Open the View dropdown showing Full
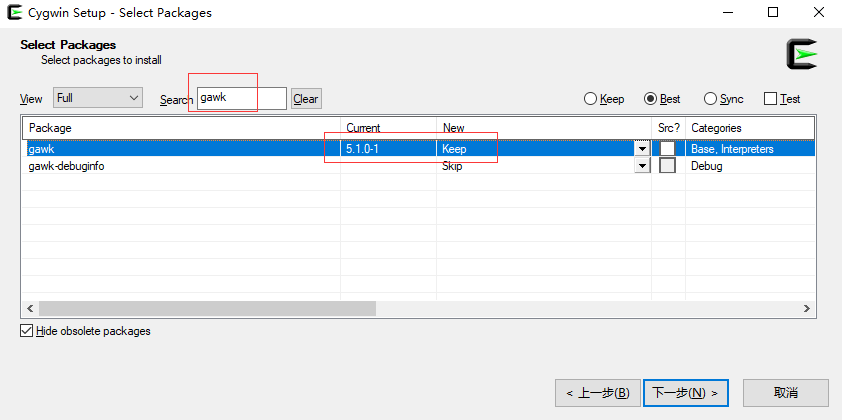This screenshot has height=420, width=842. pyautogui.click(x=98, y=98)
